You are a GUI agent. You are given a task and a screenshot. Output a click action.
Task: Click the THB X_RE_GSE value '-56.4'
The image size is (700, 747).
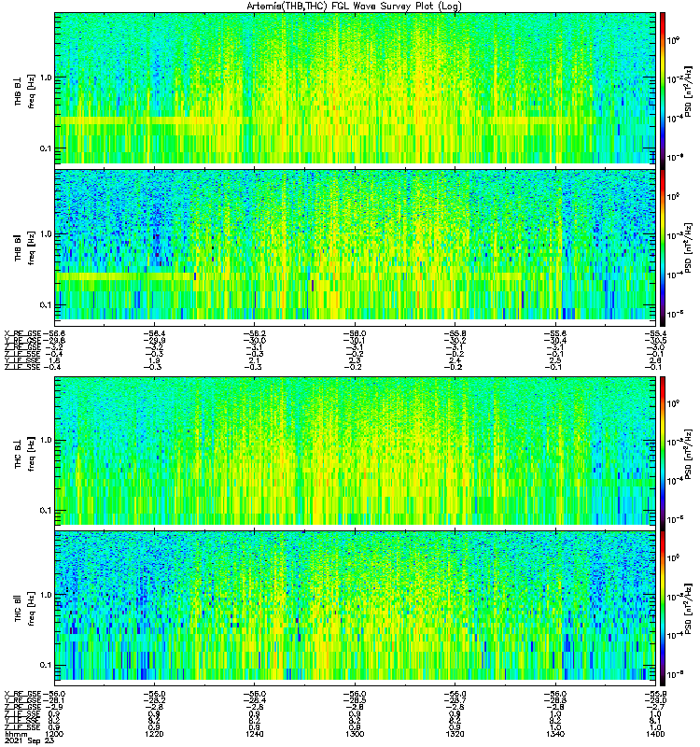154,333
